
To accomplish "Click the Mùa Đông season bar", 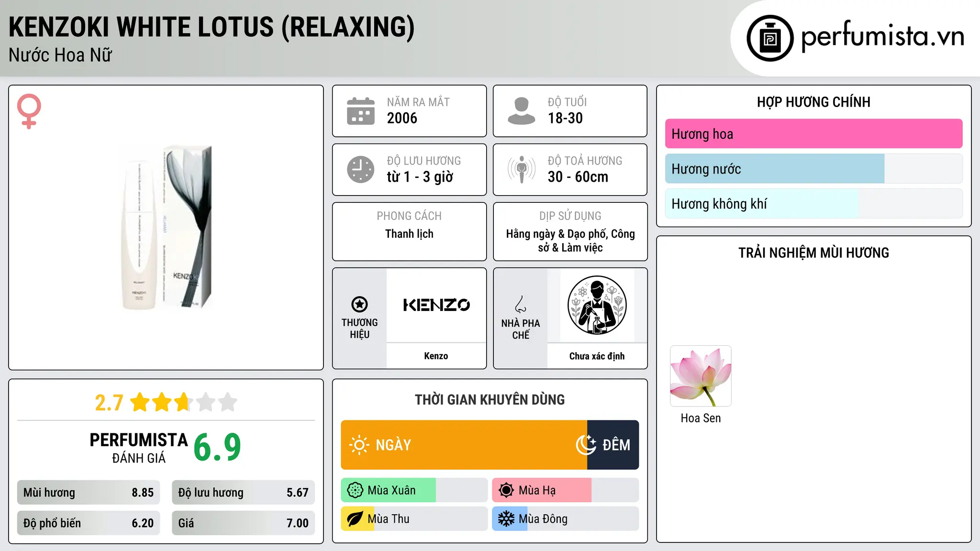I will tap(565, 519).
